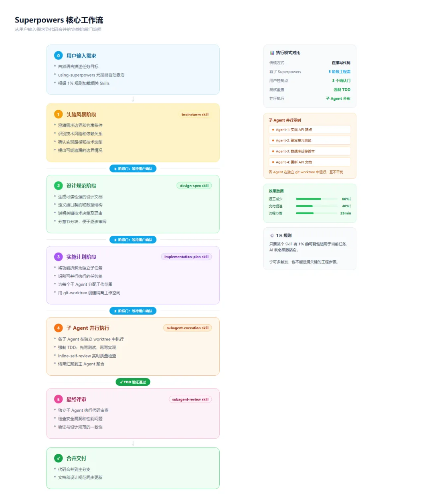
Task: Click the line 识别技术风险和依赖关系
Action: click(x=80, y=134)
